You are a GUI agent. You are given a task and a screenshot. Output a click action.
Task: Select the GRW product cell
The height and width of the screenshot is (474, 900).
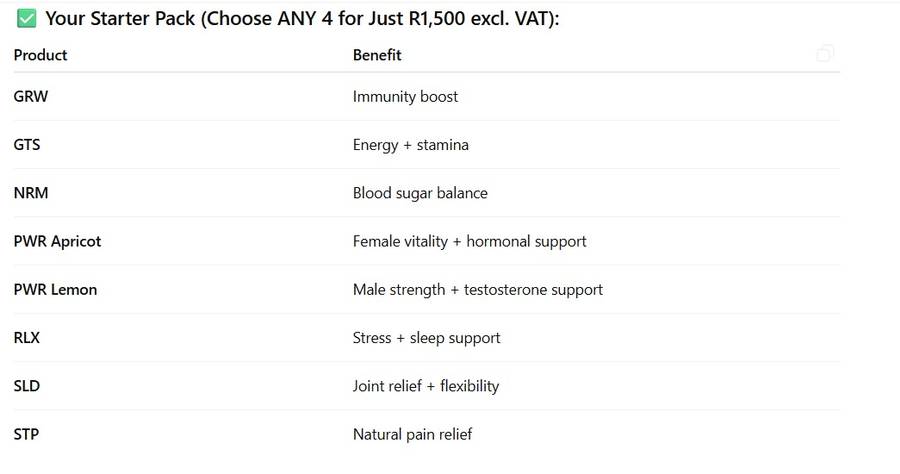[31, 97]
